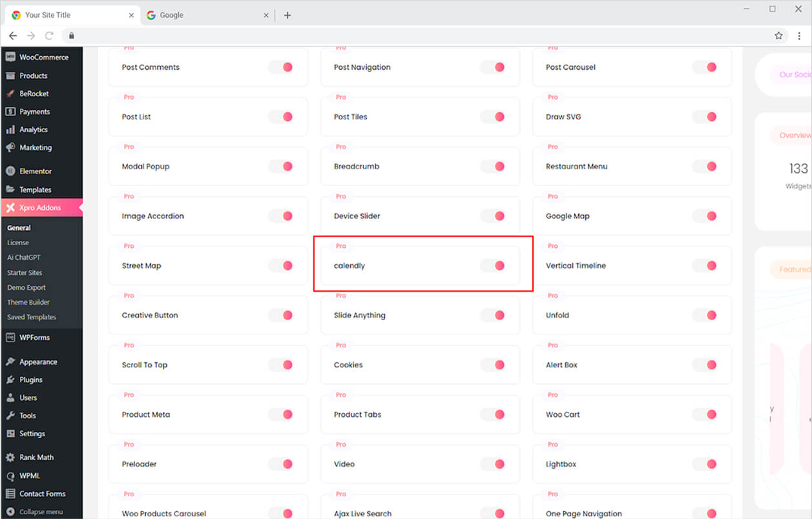Screen dimensions: 812x519
Task: Open the Starter Sites link
Action: (x=25, y=272)
